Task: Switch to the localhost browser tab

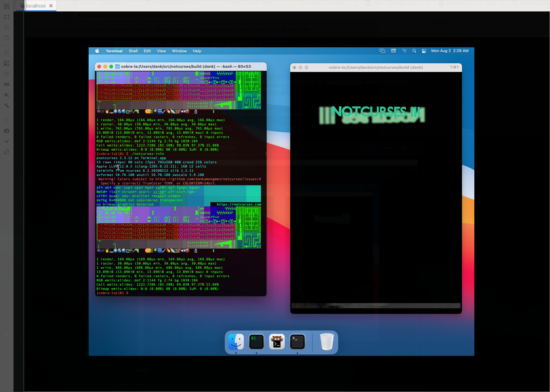Action: [x=36, y=5]
